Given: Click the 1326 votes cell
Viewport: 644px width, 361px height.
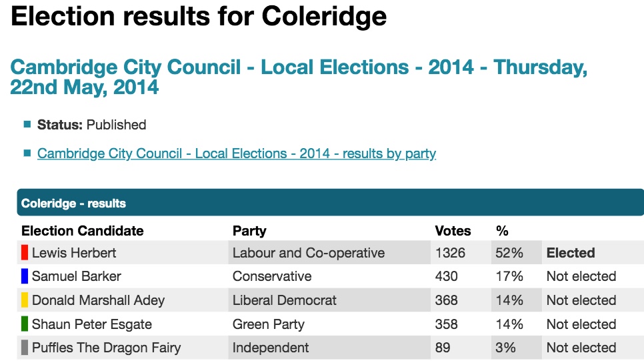Looking at the screenshot, I should 450,253.
